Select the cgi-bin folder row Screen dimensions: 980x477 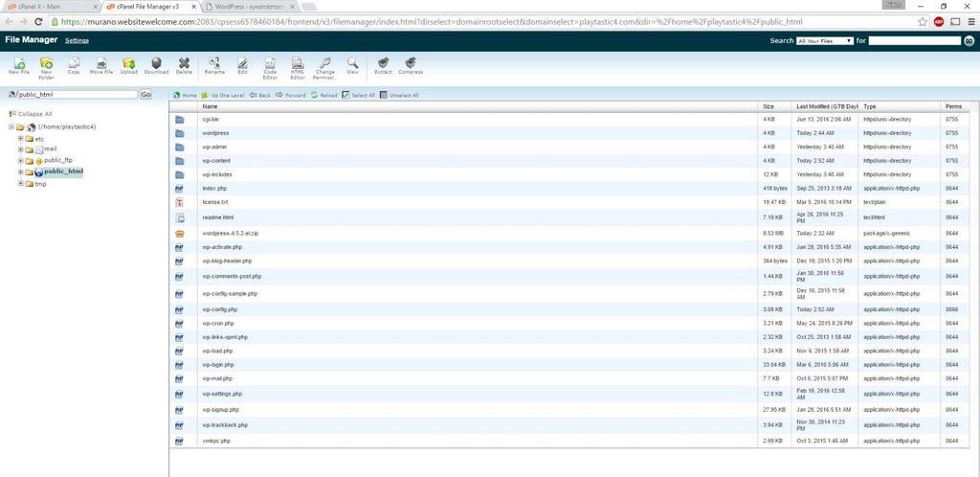click(x=568, y=119)
